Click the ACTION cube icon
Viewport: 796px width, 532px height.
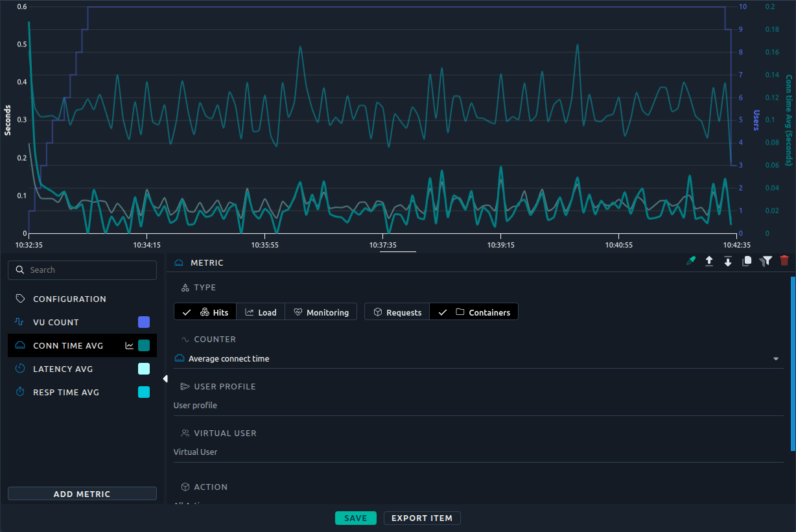tap(185, 487)
